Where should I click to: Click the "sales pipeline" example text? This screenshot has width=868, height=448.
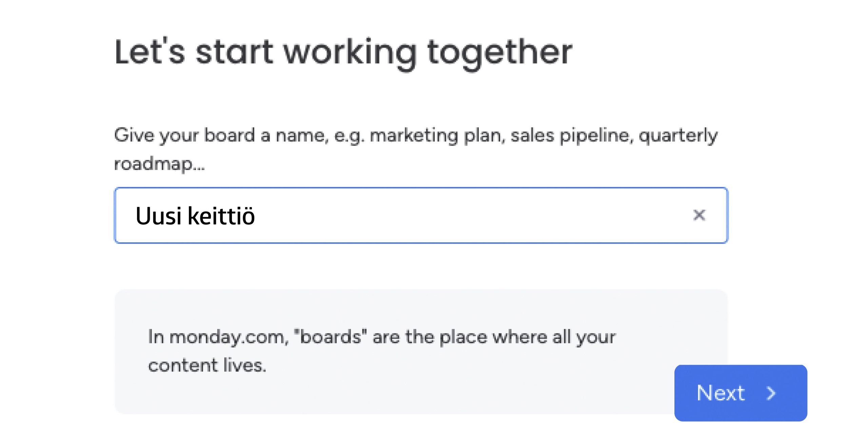[572, 136]
